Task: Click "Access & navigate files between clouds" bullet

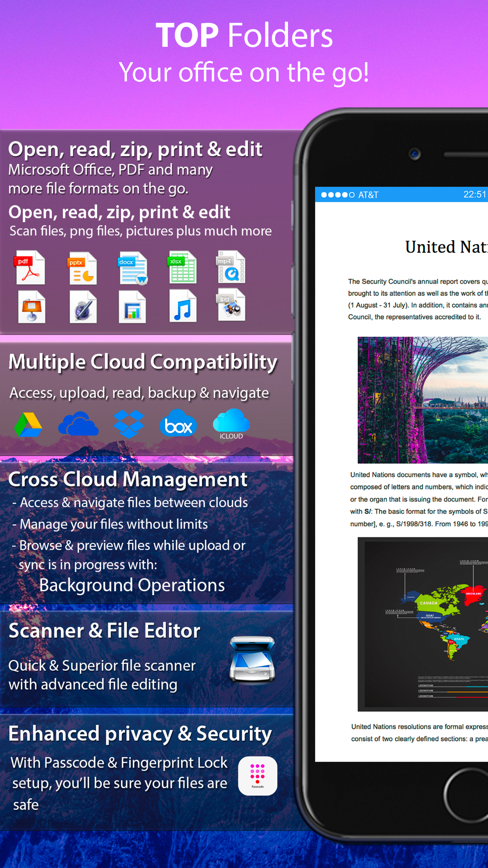Action: (130, 503)
